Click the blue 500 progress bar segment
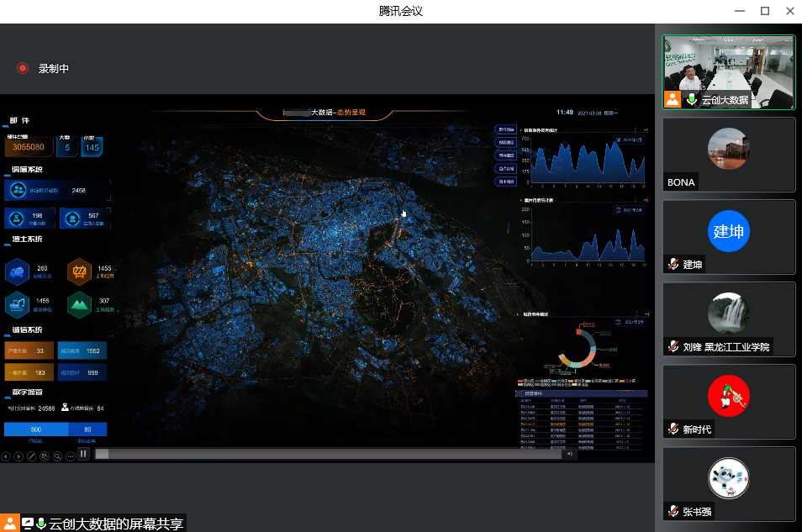Viewport: 802px width, 532px height. pyautogui.click(x=36, y=429)
